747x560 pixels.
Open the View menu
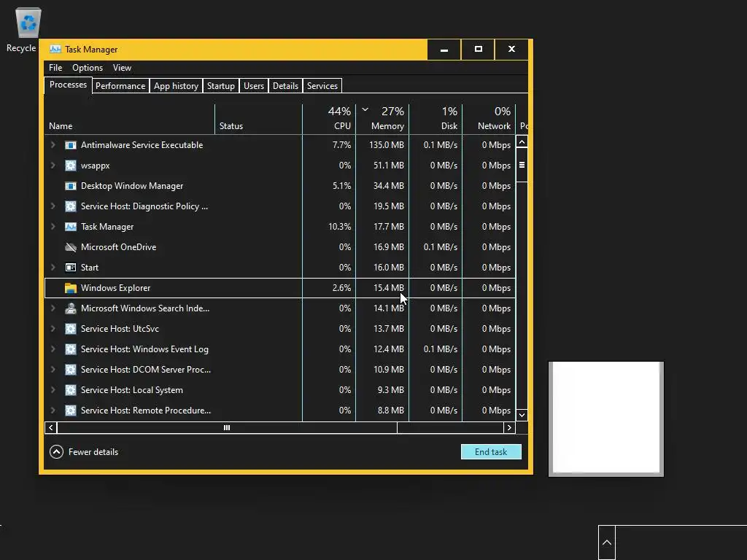point(122,68)
